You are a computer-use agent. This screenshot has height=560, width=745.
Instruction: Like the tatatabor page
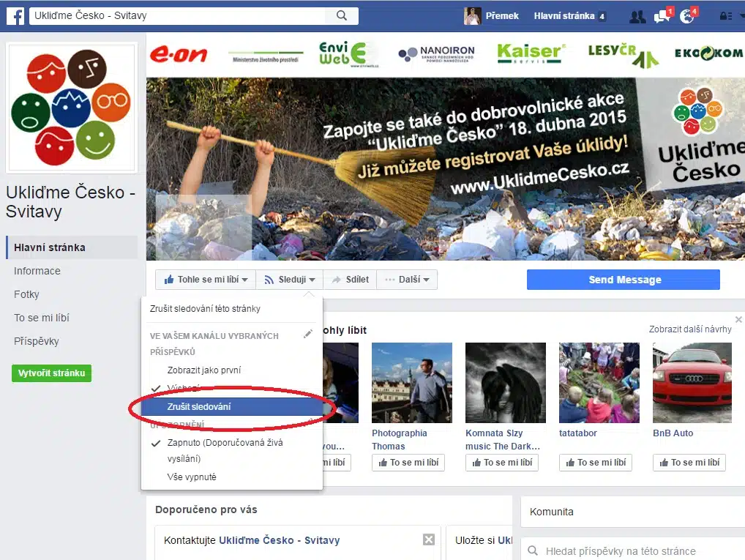tap(595, 462)
